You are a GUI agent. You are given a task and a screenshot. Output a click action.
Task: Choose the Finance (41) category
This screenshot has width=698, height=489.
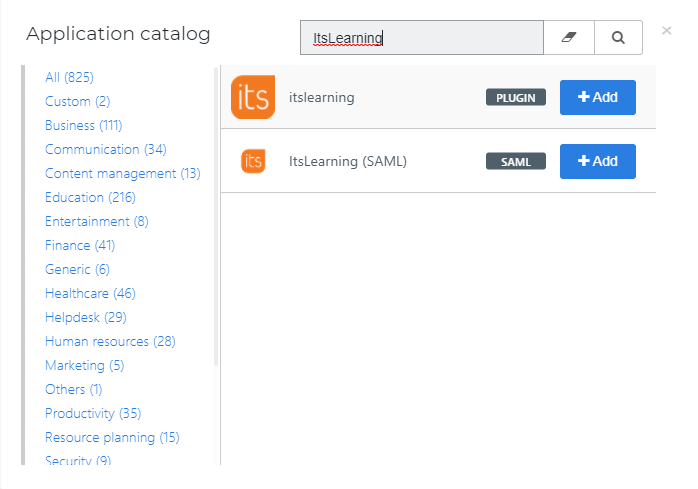coord(80,246)
